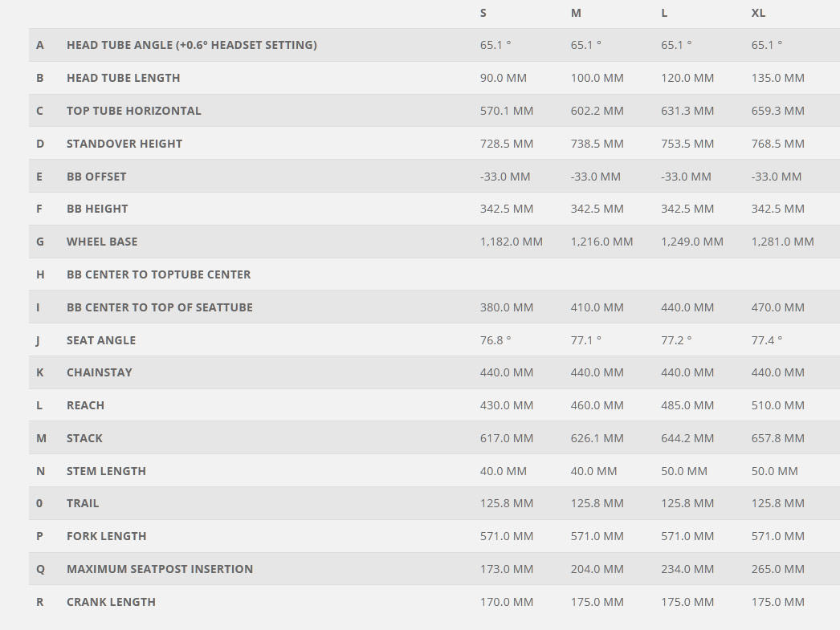Select the Stack value 657.8 MM

778,438
